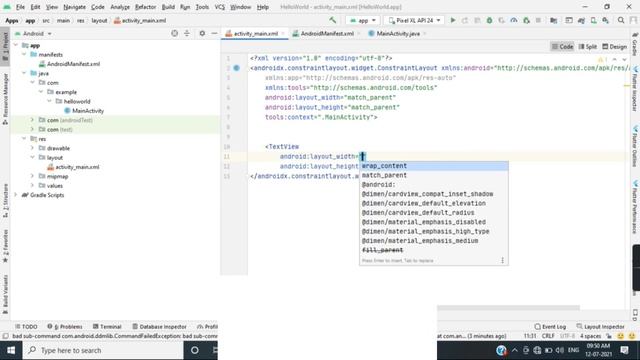Open the completion popup three-dots menu
The width and height of the screenshot is (640, 360).
click(502, 260)
